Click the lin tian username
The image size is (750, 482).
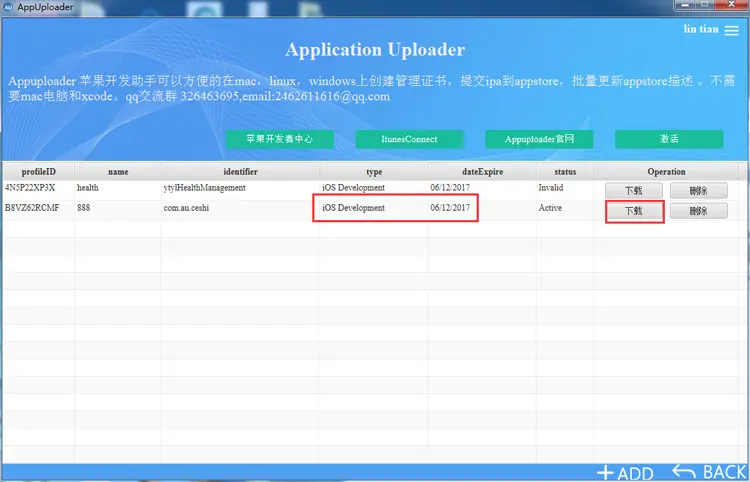(x=700, y=29)
